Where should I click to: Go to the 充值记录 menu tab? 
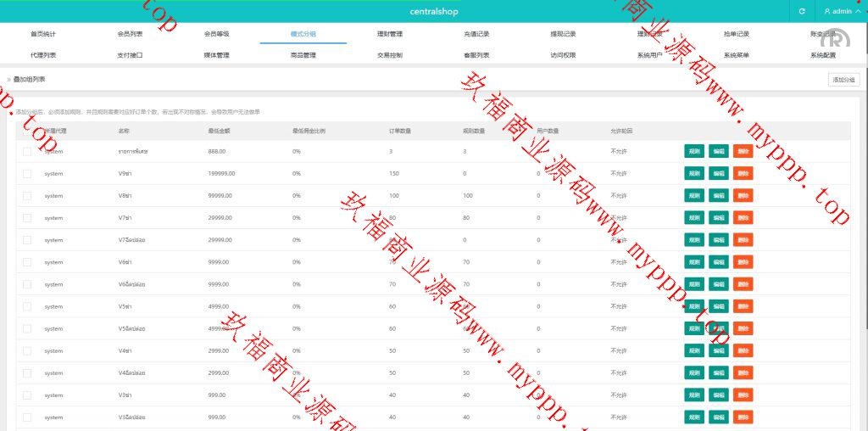point(476,34)
